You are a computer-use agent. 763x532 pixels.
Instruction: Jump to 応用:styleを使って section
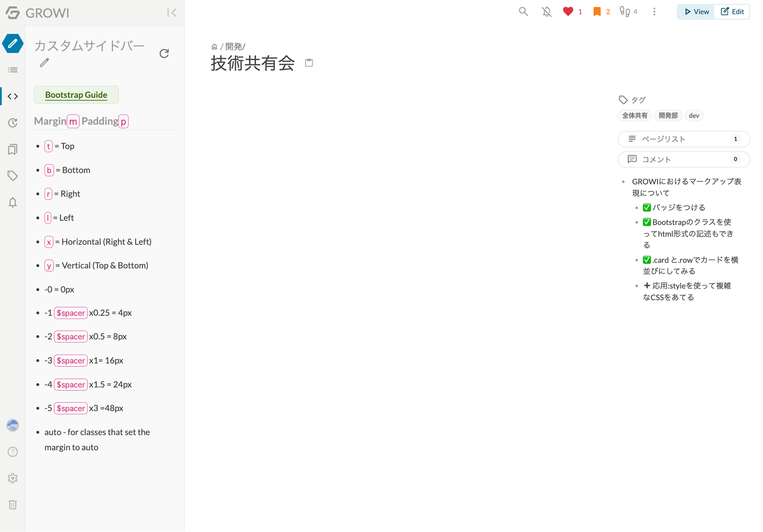tap(687, 291)
